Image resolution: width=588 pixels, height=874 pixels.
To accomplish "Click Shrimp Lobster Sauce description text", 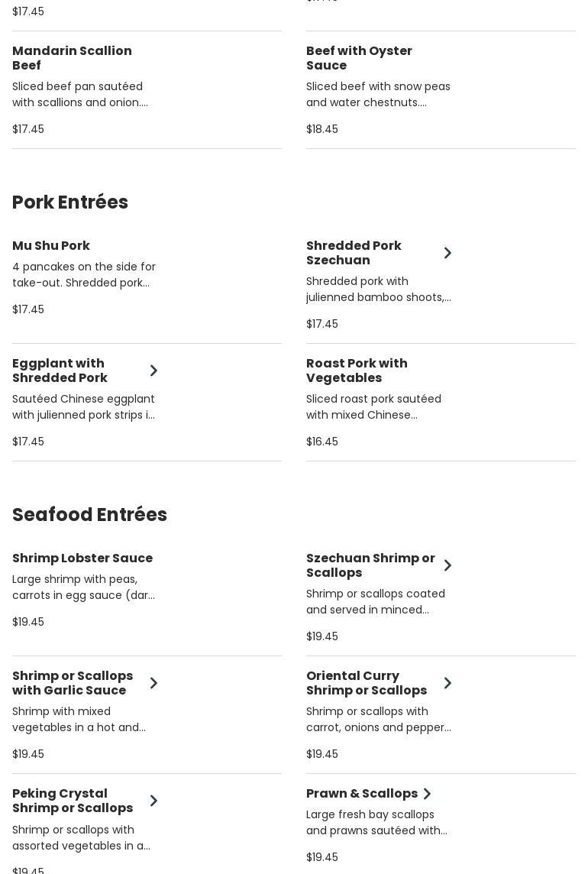I will pos(83,587).
